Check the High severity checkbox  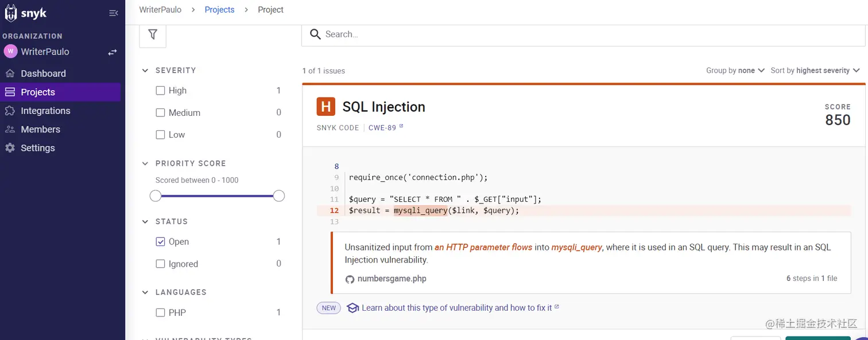161,91
